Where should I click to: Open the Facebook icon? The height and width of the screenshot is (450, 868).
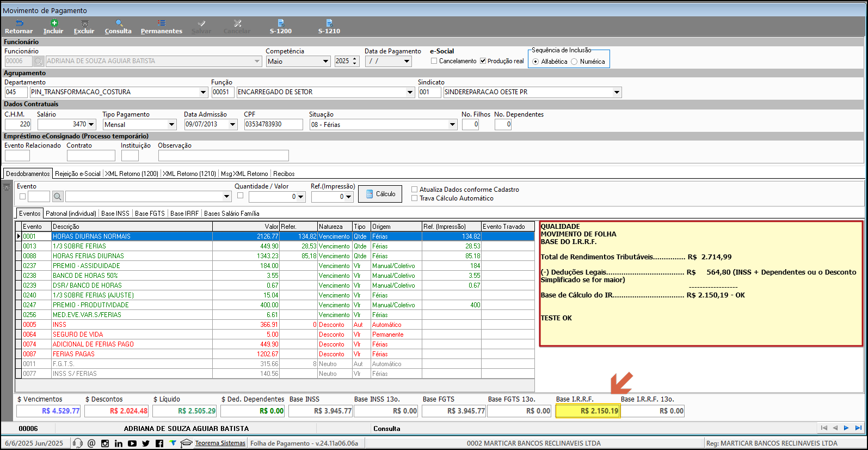[x=159, y=443]
